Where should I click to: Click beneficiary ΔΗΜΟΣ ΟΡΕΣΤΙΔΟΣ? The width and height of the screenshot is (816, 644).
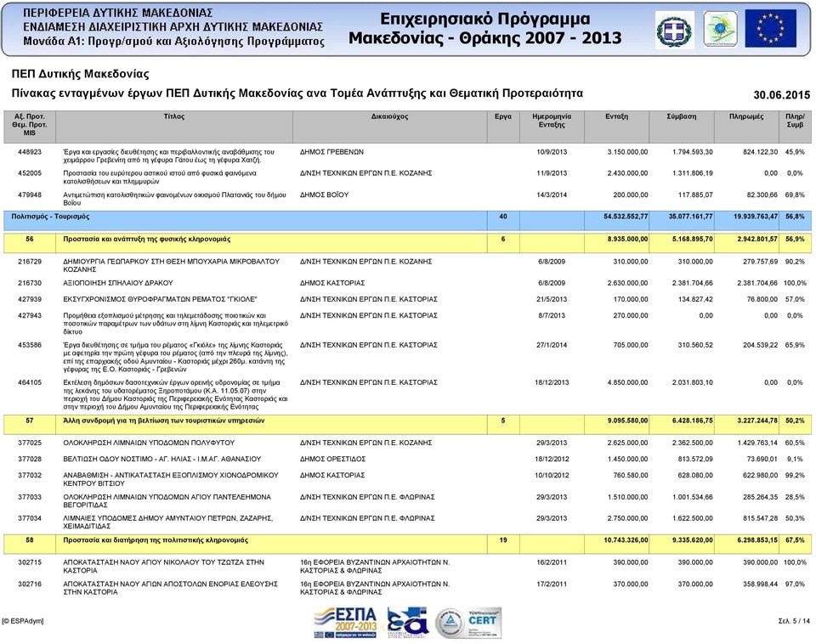(332, 459)
